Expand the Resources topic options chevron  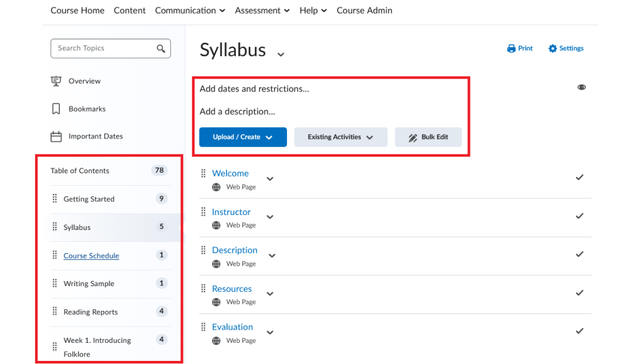tap(270, 294)
